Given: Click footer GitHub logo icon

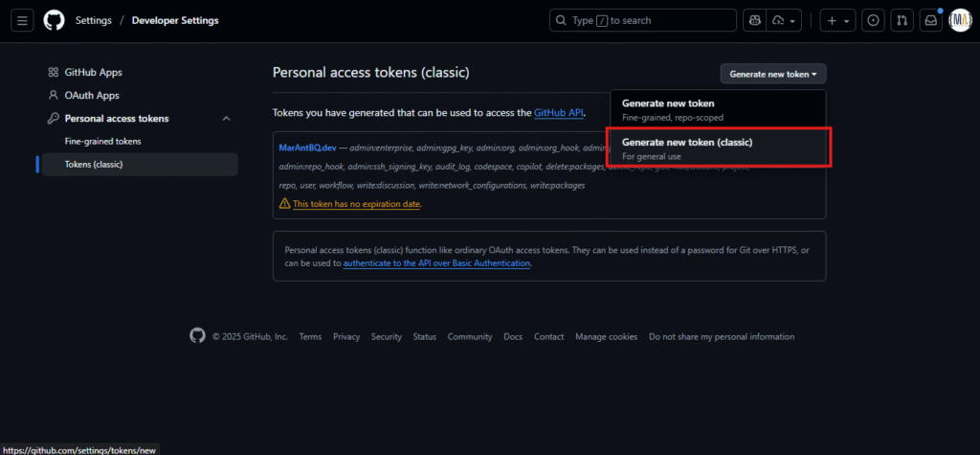Looking at the screenshot, I should point(197,336).
